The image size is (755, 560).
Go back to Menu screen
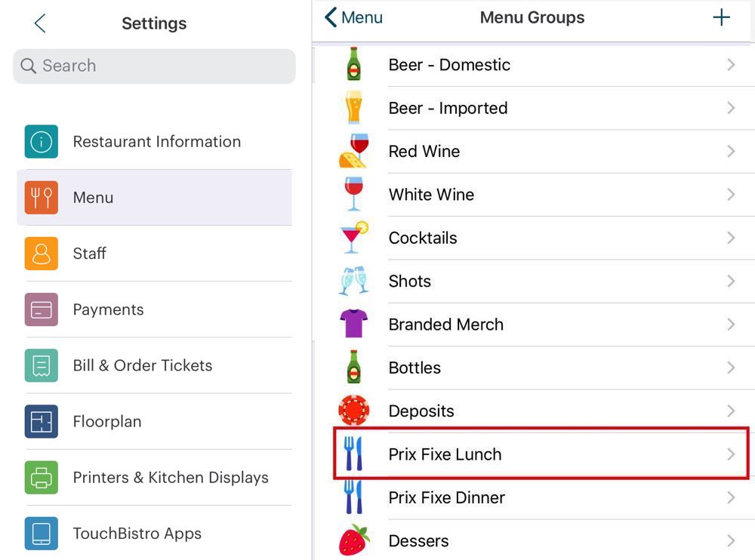point(353,18)
